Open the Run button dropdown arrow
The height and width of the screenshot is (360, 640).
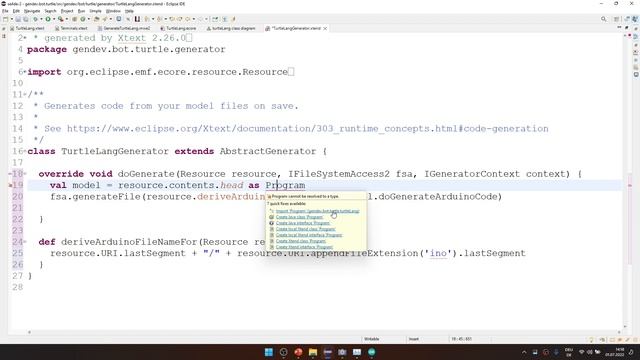tap(54, 19)
